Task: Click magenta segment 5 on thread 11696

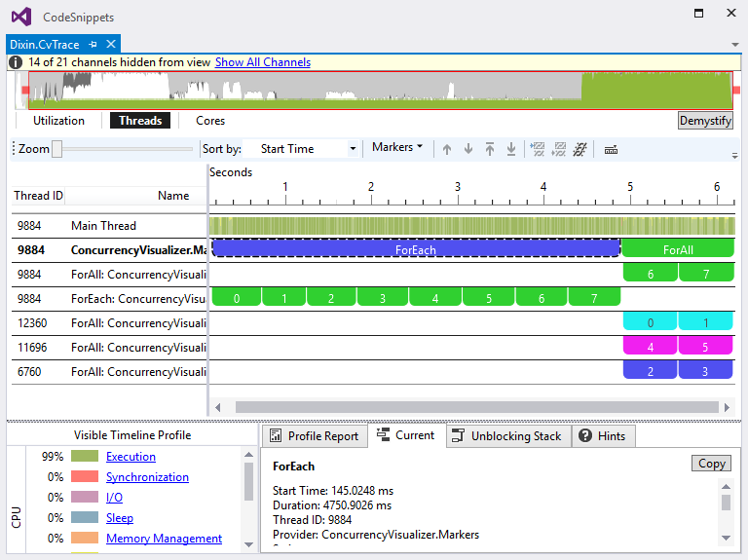Action: (705, 346)
